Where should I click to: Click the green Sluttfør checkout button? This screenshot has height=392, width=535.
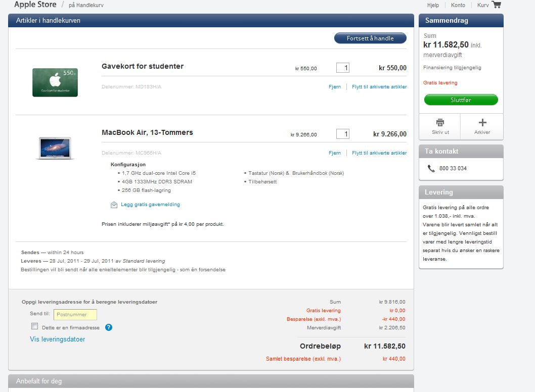pos(461,100)
